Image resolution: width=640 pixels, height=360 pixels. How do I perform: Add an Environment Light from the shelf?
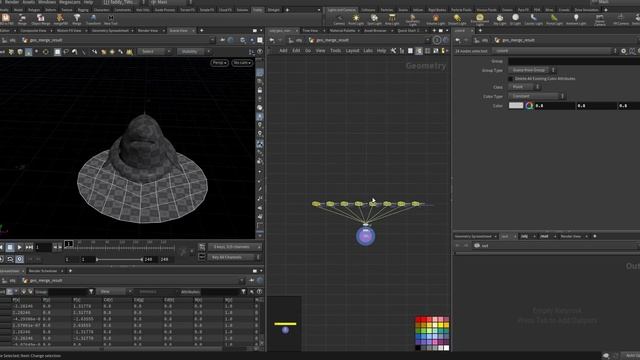[480, 19]
